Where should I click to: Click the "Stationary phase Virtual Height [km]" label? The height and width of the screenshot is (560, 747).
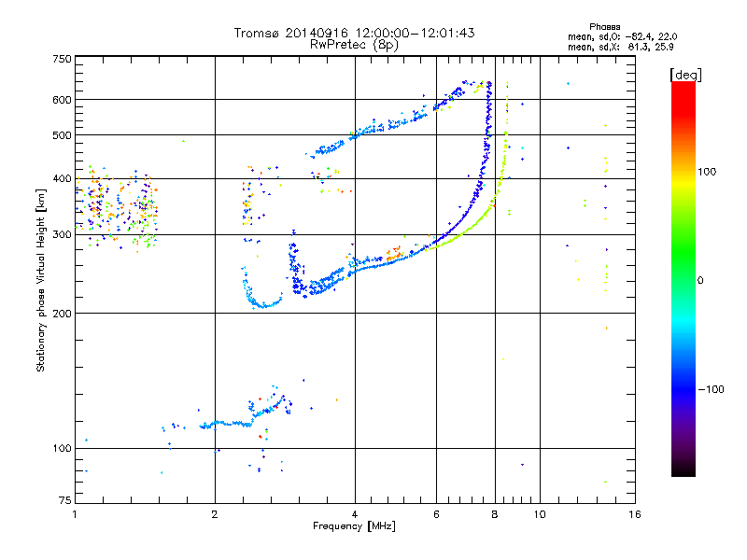pos(41,280)
